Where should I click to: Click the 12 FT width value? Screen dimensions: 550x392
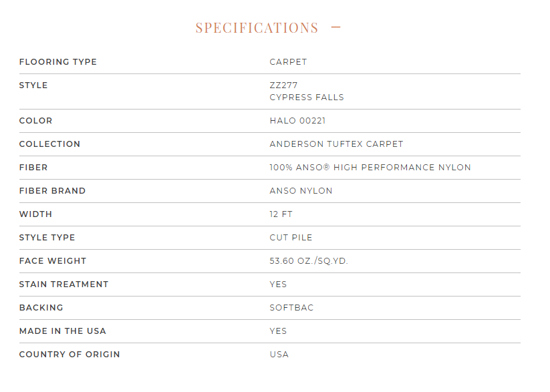[x=281, y=214]
